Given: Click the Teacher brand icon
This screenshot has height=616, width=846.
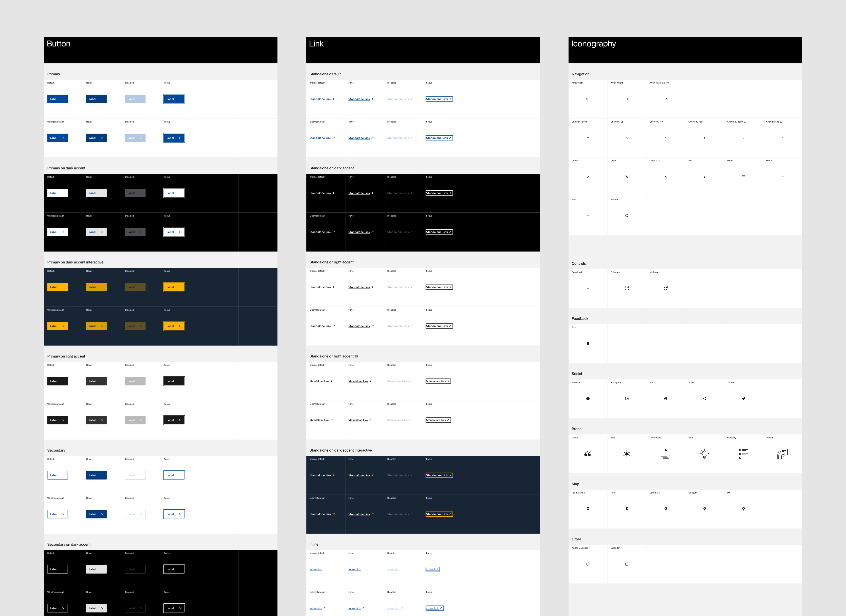Looking at the screenshot, I should coord(782,454).
